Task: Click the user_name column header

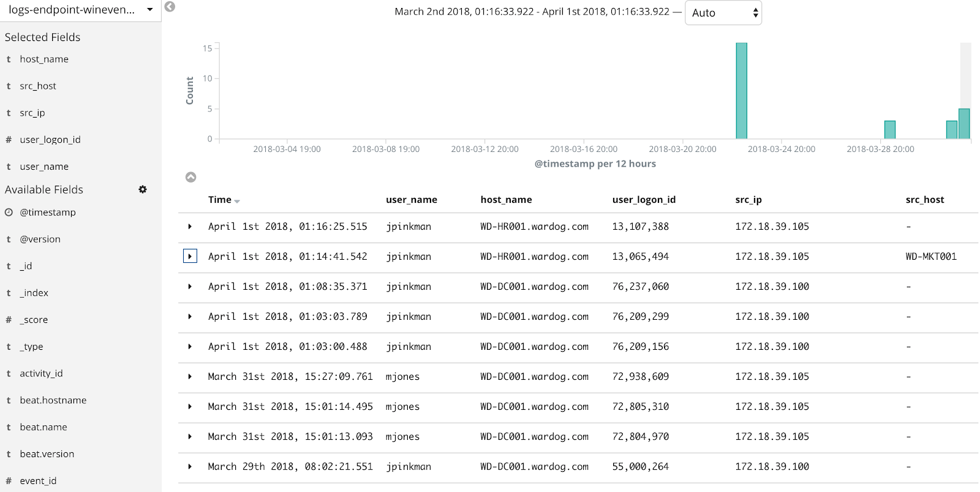Action: point(411,200)
